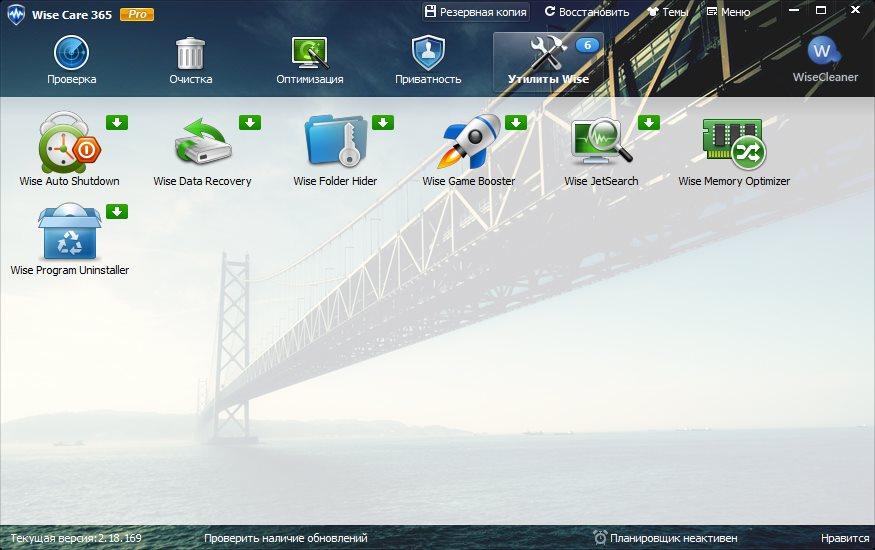This screenshot has height=550, width=875.
Task: Click the Нравится like link
Action: tap(845, 538)
